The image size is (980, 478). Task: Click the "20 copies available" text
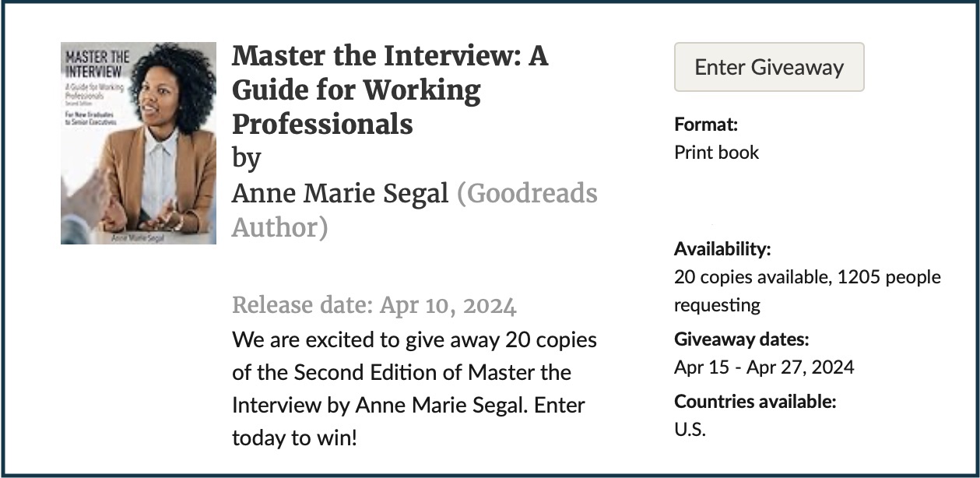751,277
